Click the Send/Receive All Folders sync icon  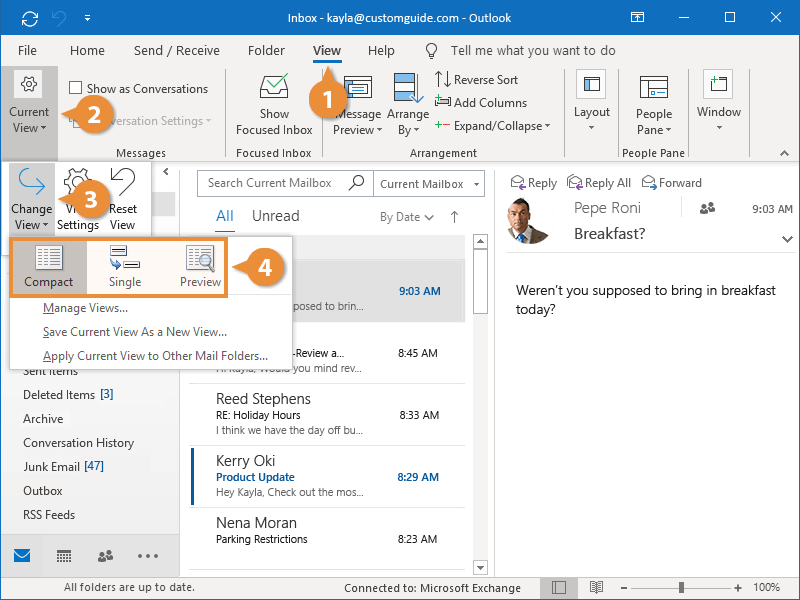click(30, 18)
